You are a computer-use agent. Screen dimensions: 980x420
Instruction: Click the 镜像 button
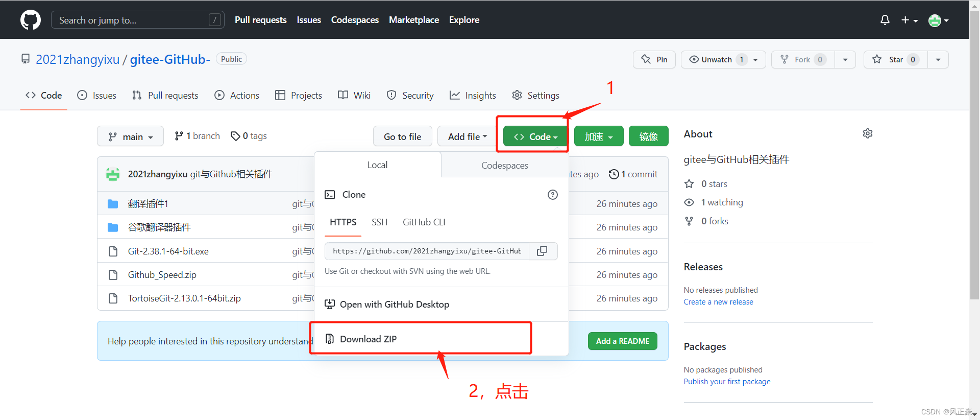[x=649, y=136]
